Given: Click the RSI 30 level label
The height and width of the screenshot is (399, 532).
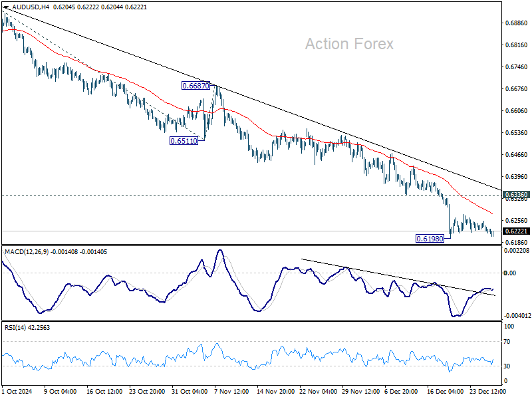Looking at the screenshot, I should pos(507,366).
